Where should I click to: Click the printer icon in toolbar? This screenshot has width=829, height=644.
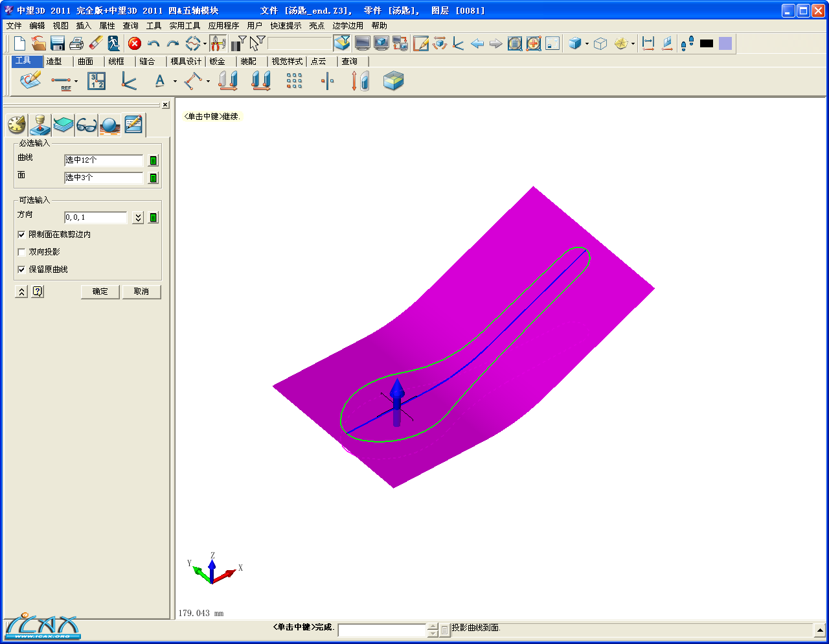tap(76, 43)
